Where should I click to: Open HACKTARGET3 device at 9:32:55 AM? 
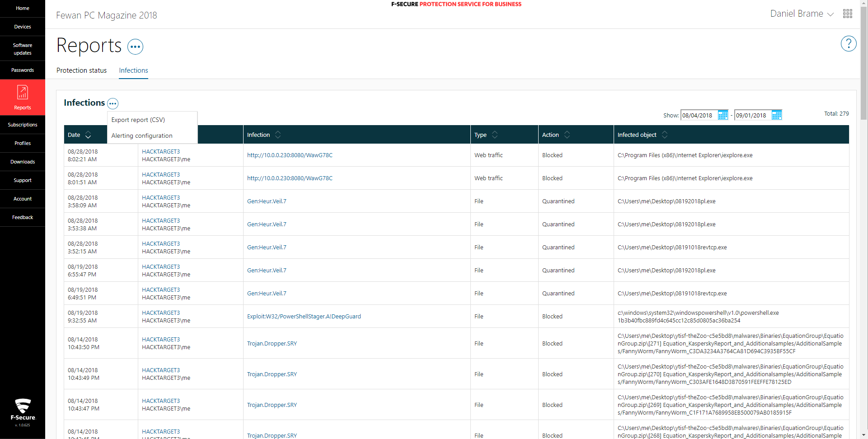[x=161, y=313]
